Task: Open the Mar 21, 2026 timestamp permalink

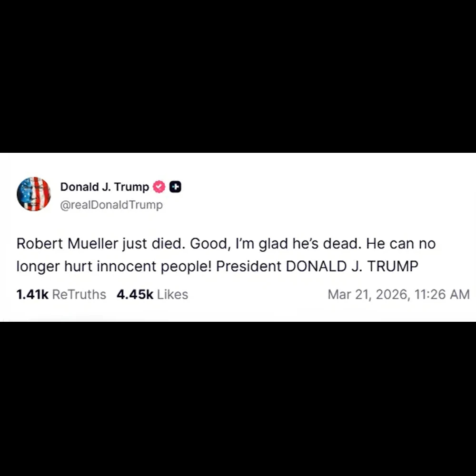Action: tap(398, 295)
